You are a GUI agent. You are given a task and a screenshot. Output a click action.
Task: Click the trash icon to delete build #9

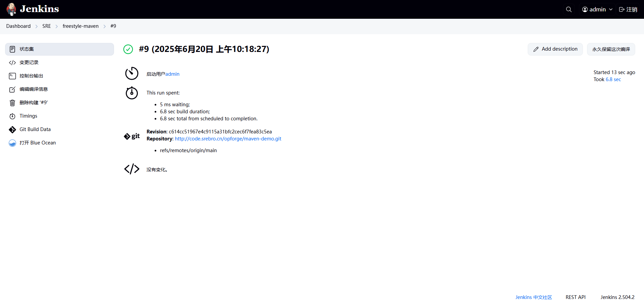(x=12, y=103)
